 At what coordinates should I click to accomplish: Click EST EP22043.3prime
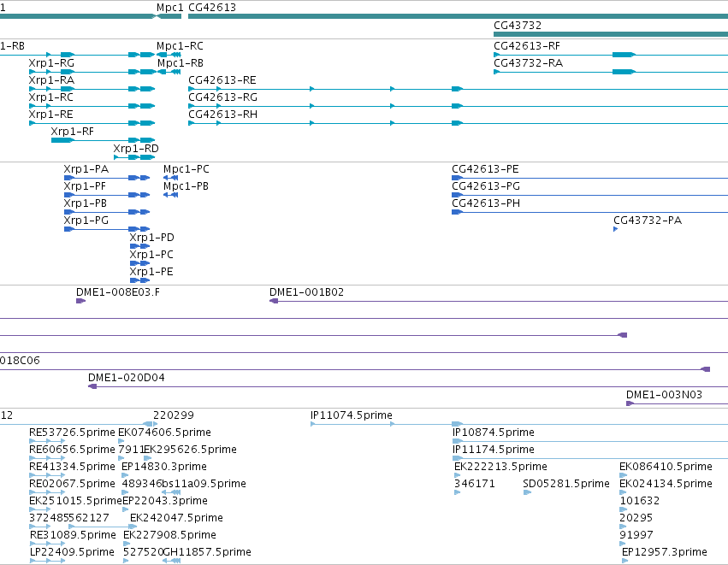pyautogui.click(x=165, y=502)
